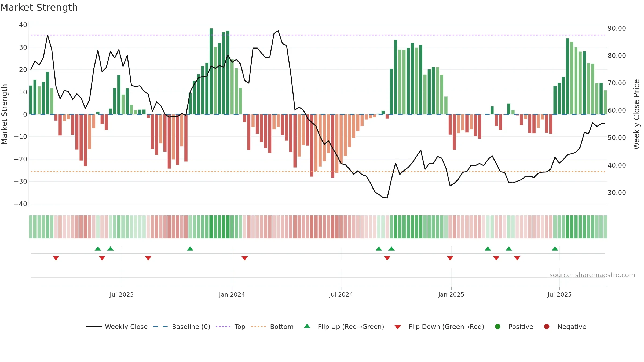Click flip-down marker at Jan 2025
Screen dimensions: 644x362
[450, 258]
